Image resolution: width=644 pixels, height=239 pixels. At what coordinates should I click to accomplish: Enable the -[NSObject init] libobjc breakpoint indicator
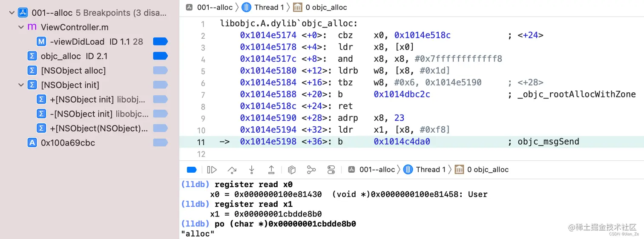point(161,114)
